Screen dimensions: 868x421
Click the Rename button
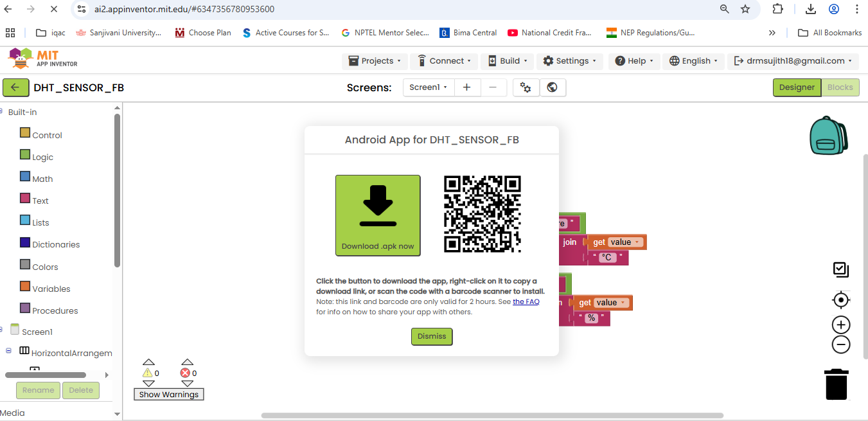coord(38,390)
